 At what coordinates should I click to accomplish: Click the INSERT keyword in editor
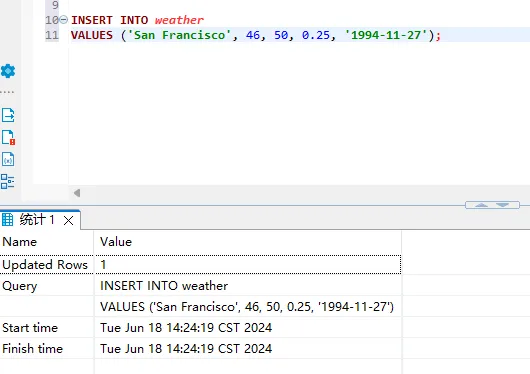pos(92,20)
